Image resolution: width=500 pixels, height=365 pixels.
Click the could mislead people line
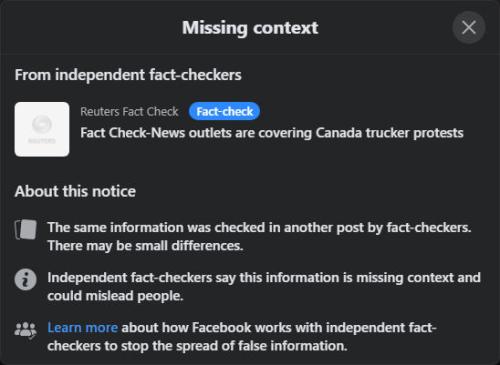(x=115, y=296)
